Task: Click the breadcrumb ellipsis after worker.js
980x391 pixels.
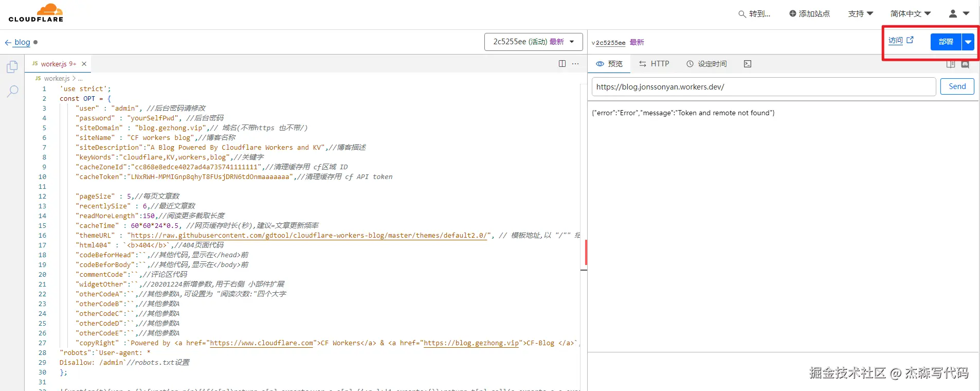Action: point(80,79)
